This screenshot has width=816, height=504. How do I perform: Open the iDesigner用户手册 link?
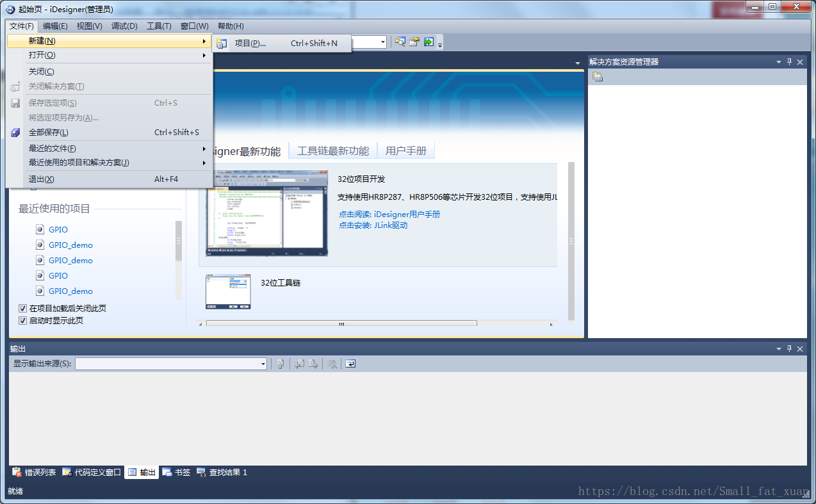[407, 215]
